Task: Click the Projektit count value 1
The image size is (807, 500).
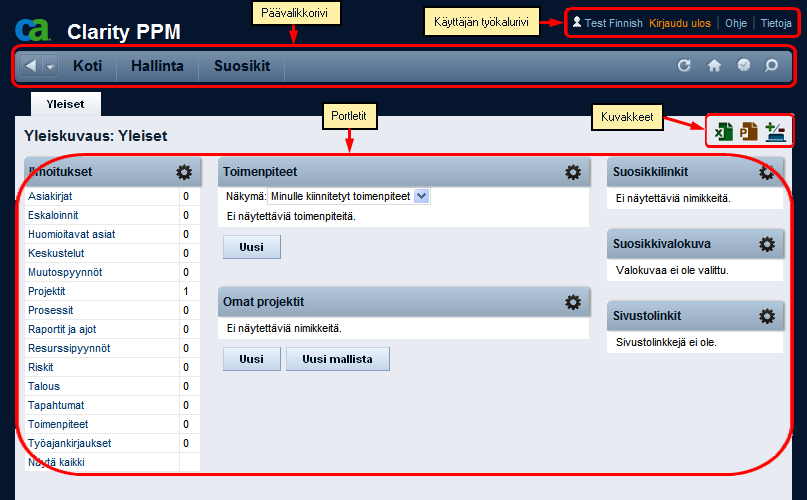Action: tap(186, 291)
